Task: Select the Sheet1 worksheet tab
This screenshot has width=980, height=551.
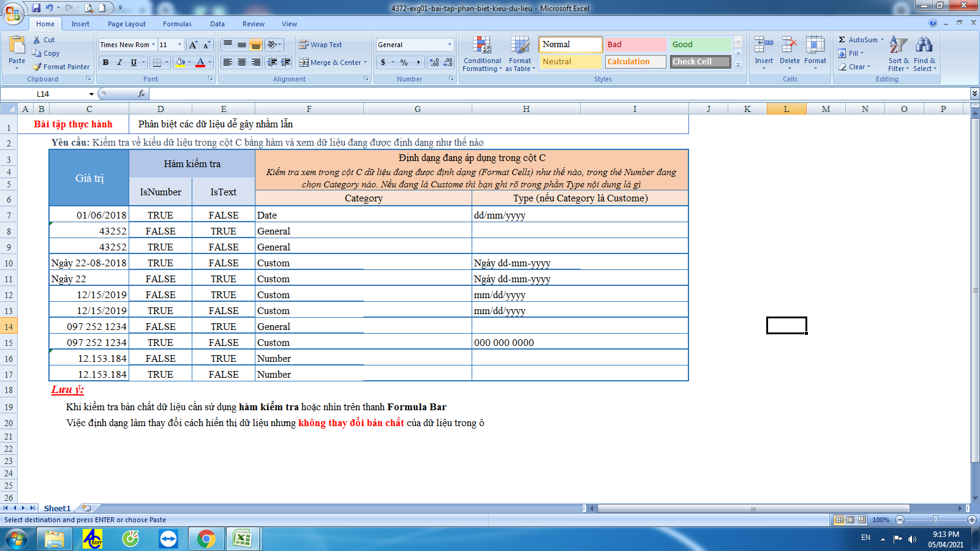Action: click(x=57, y=508)
